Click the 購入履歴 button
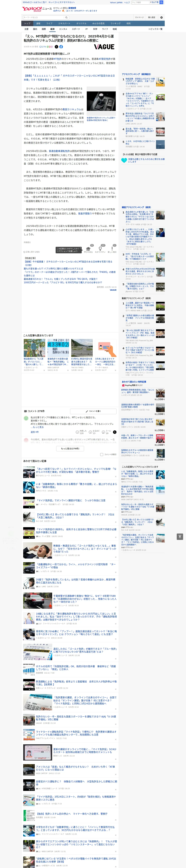186x868 pixels. 152,18
